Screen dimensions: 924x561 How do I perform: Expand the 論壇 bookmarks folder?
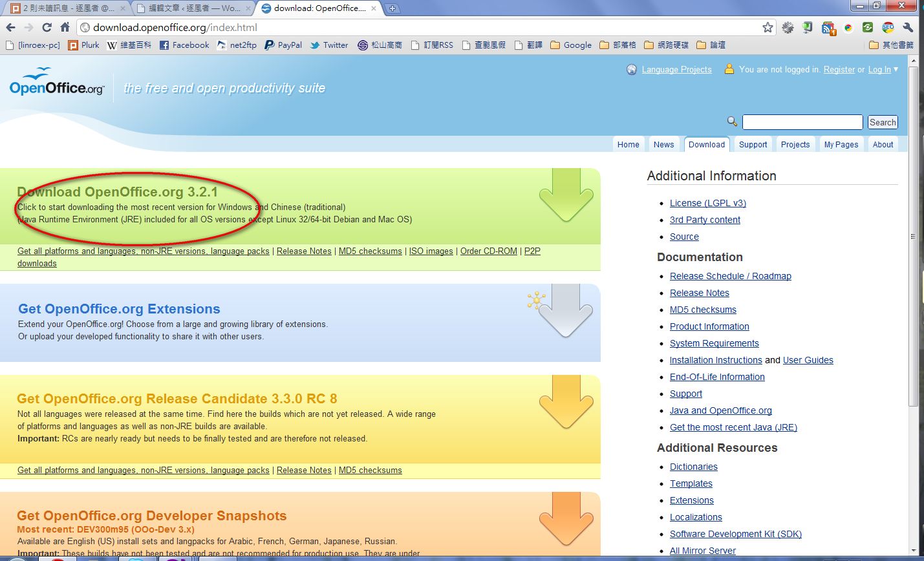(x=711, y=45)
